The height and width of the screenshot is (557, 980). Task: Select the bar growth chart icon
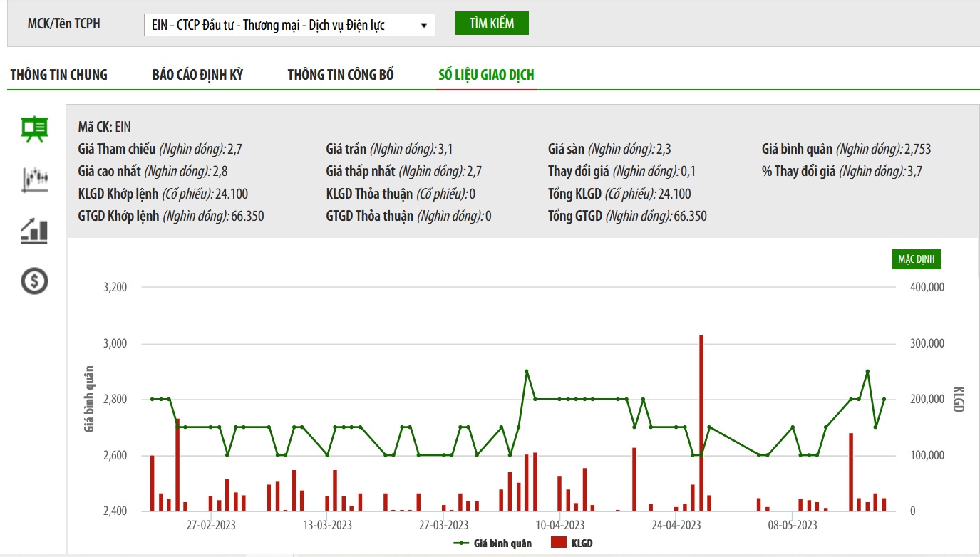pyautogui.click(x=34, y=231)
